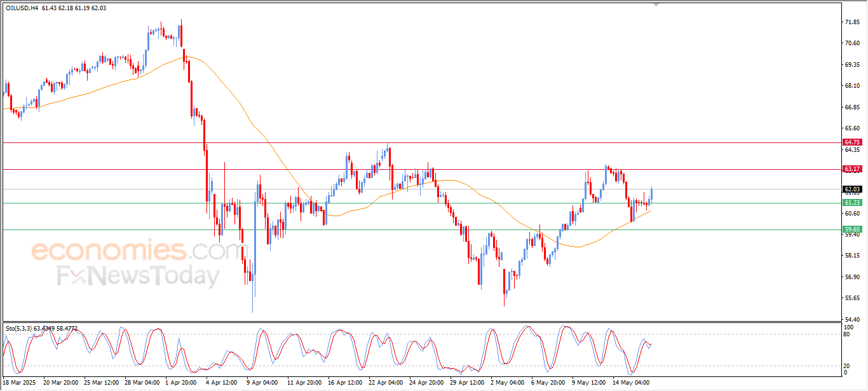Click the 60.60 price axis label
This screenshot has height=391, width=868.
point(853,213)
